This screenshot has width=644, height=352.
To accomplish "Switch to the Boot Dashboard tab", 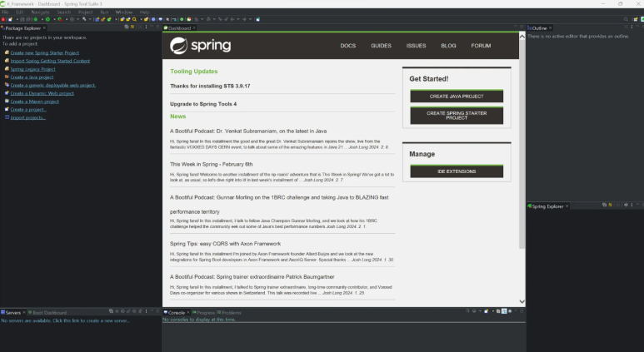I will click(x=47, y=313).
